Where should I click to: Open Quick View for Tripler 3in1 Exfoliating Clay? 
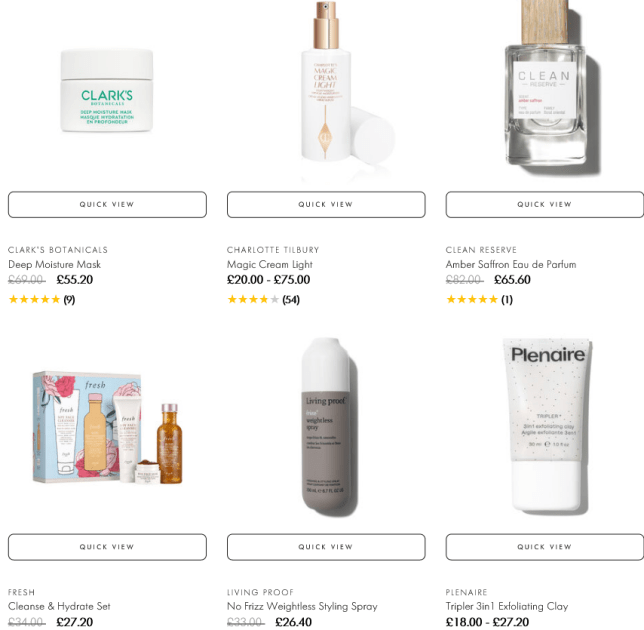pyautogui.click(x=545, y=547)
